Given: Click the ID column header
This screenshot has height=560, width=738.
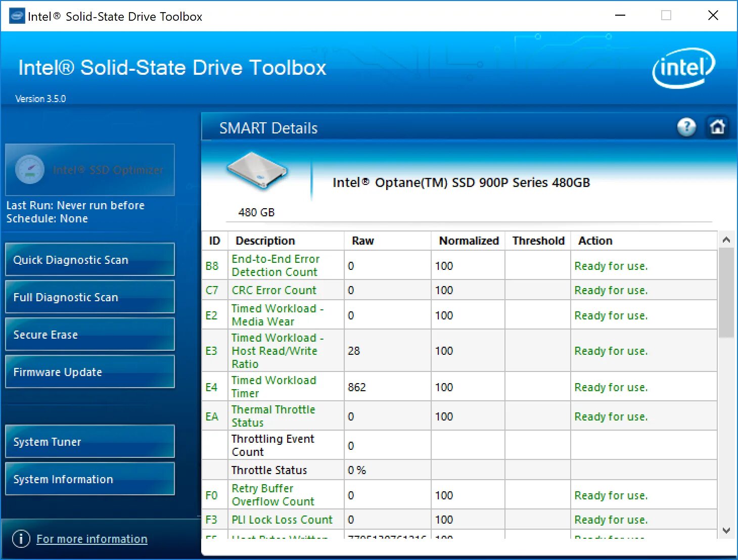Looking at the screenshot, I should pyautogui.click(x=215, y=241).
